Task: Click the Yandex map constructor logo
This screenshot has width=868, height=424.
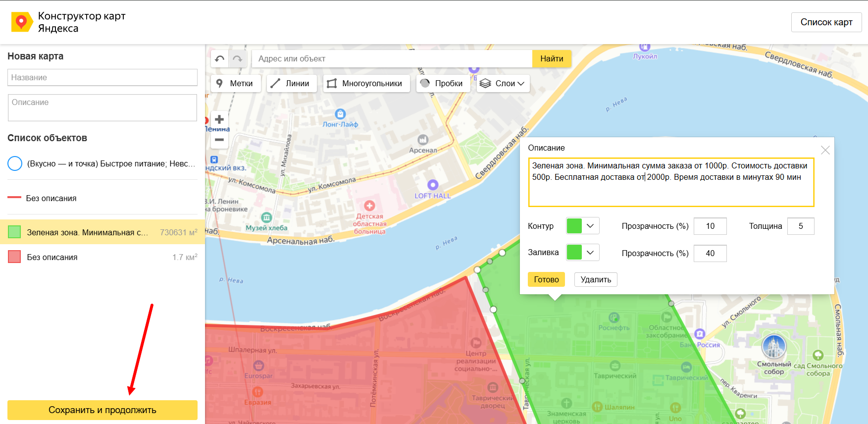Action: (21, 22)
